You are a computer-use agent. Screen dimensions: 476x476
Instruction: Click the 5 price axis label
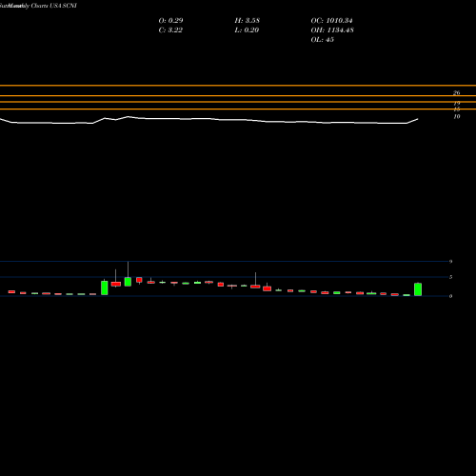pos(450,277)
